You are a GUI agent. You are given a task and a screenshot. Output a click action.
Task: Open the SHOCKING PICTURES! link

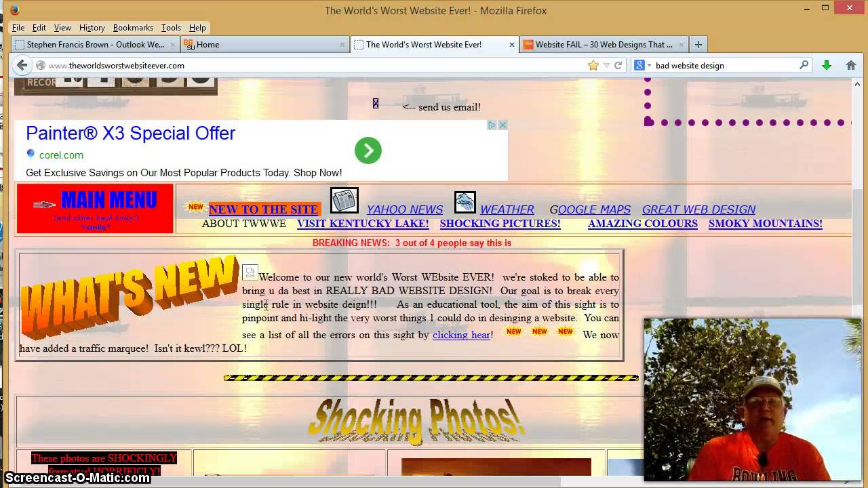click(500, 224)
